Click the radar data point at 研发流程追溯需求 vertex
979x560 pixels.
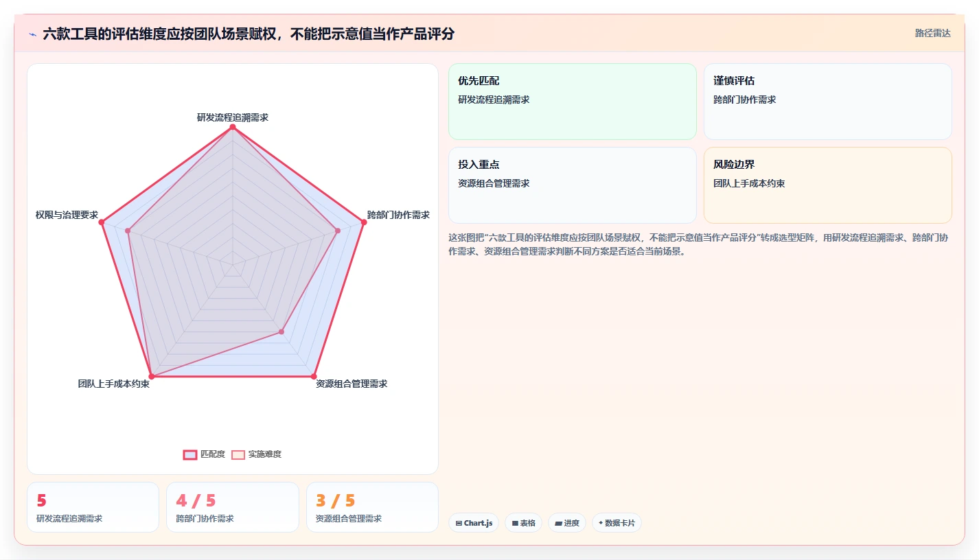click(233, 127)
